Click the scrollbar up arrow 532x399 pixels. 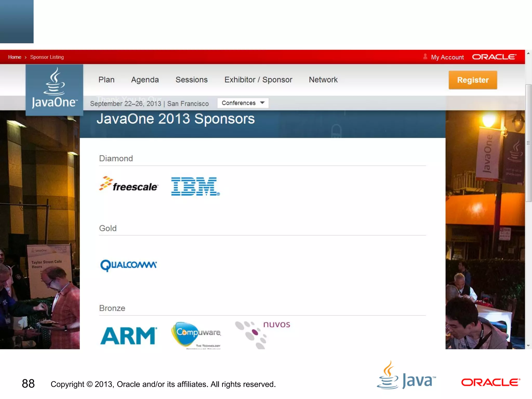[x=528, y=53]
